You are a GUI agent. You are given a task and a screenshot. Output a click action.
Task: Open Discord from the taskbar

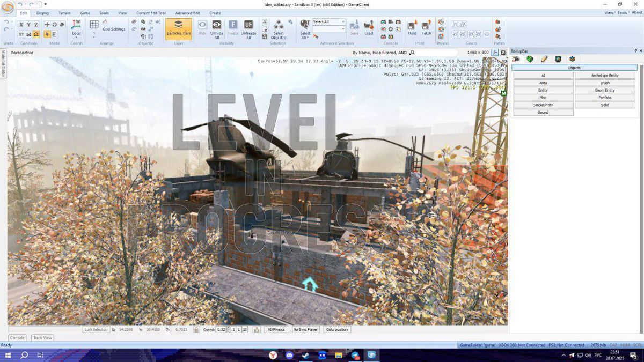point(289,355)
